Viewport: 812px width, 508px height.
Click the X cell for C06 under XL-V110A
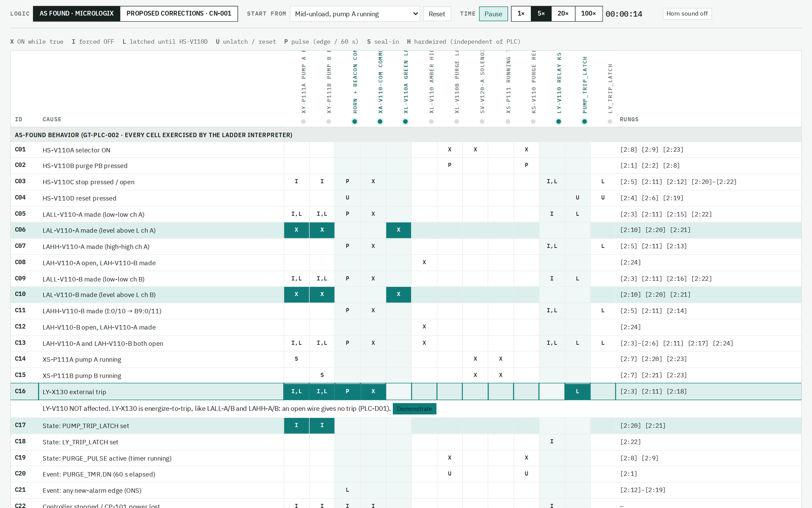tap(399, 230)
